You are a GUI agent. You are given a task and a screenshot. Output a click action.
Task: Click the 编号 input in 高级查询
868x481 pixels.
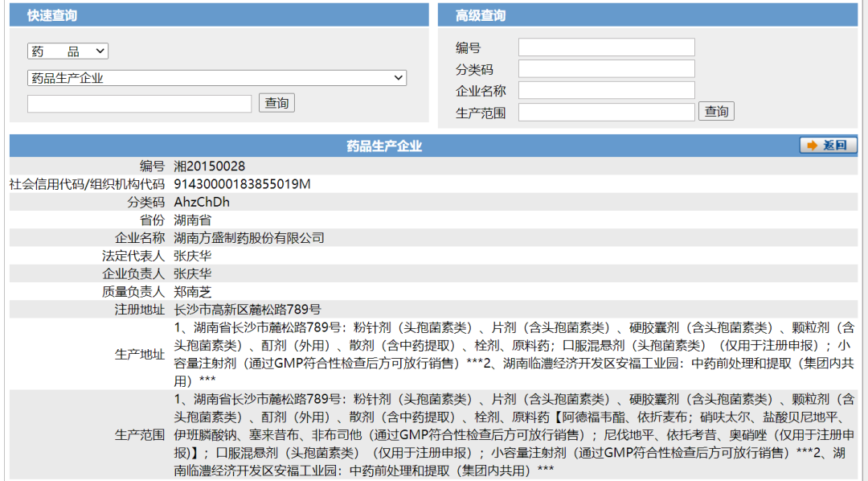(606, 47)
